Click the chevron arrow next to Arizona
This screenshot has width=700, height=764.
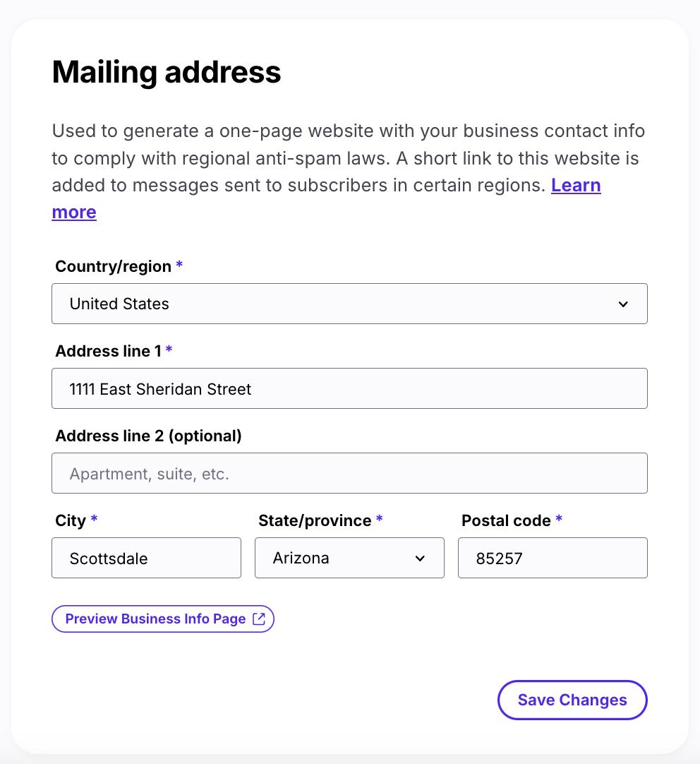point(420,559)
